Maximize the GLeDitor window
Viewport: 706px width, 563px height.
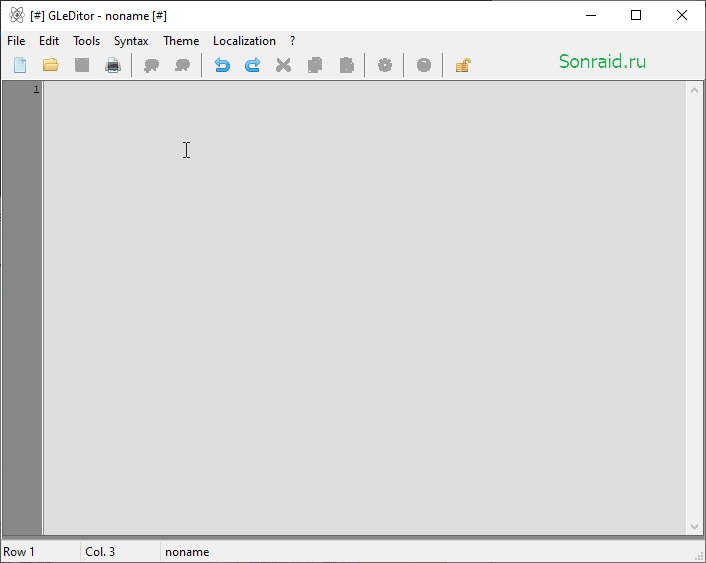(x=636, y=15)
